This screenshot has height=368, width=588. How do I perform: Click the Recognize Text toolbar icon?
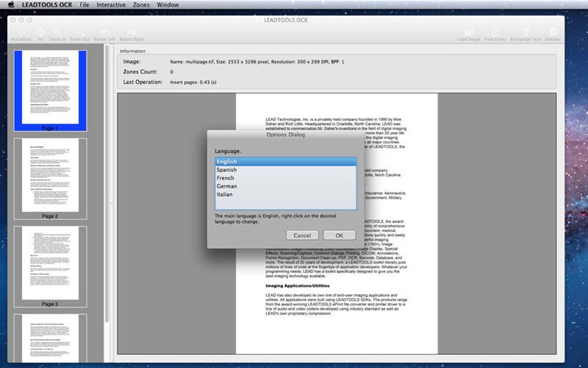pos(525,35)
